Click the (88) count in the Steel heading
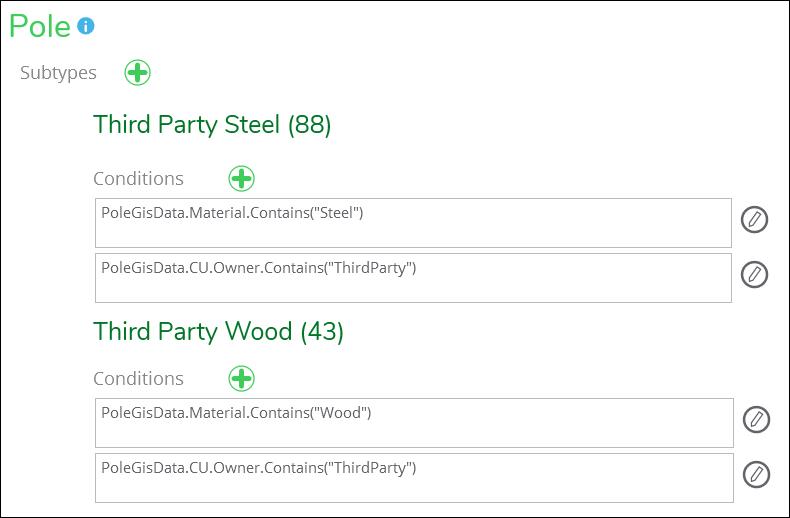This screenshot has height=518, width=790. coord(309,124)
